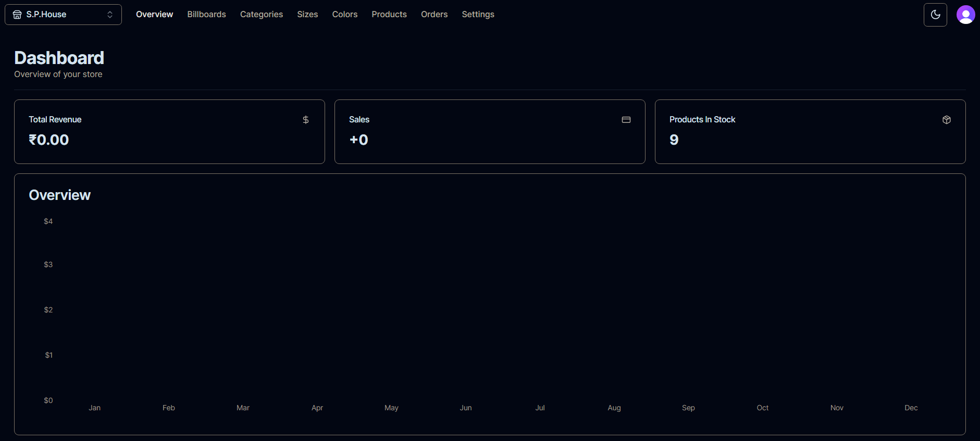Open the Billboards page
This screenshot has height=441, width=980.
[206, 15]
